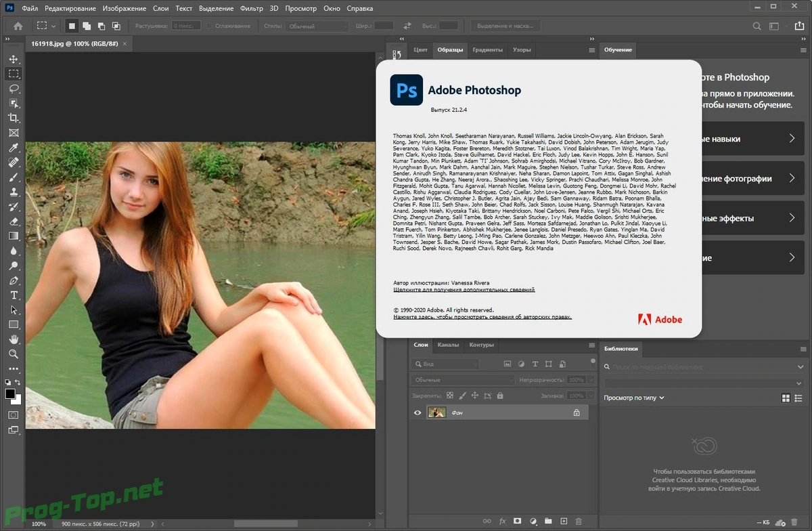Choose Subtract from Selection mode
The height and width of the screenshot is (531, 812).
tap(101, 26)
